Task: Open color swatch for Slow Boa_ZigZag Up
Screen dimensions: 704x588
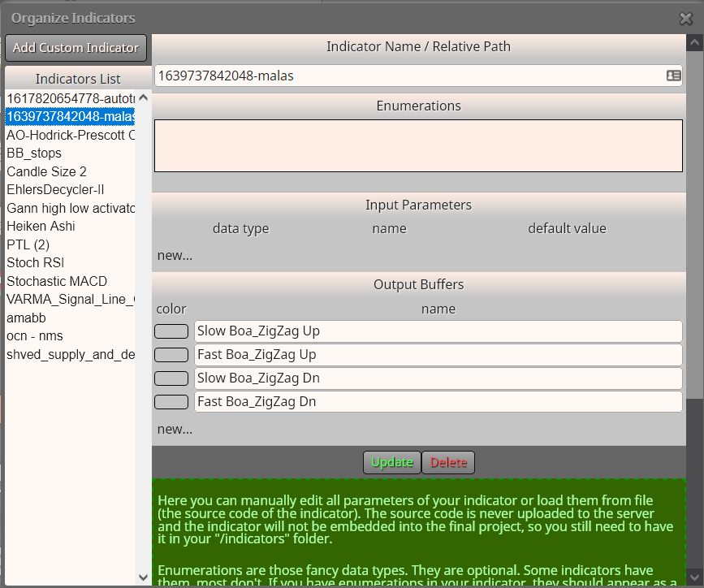Action: (x=171, y=331)
